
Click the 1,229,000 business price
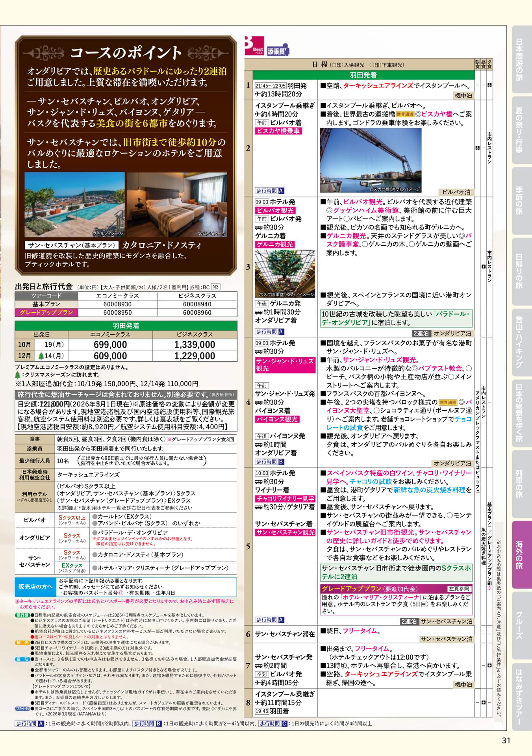(195, 356)
